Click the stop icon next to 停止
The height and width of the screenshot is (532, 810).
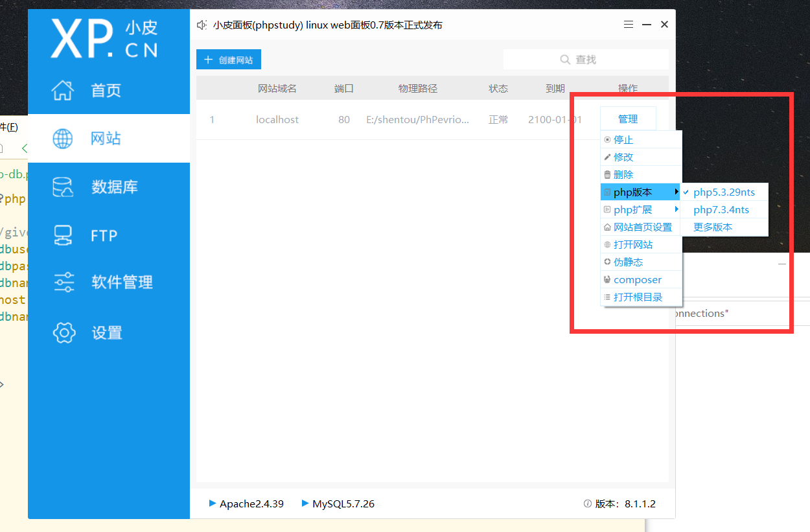pos(607,139)
